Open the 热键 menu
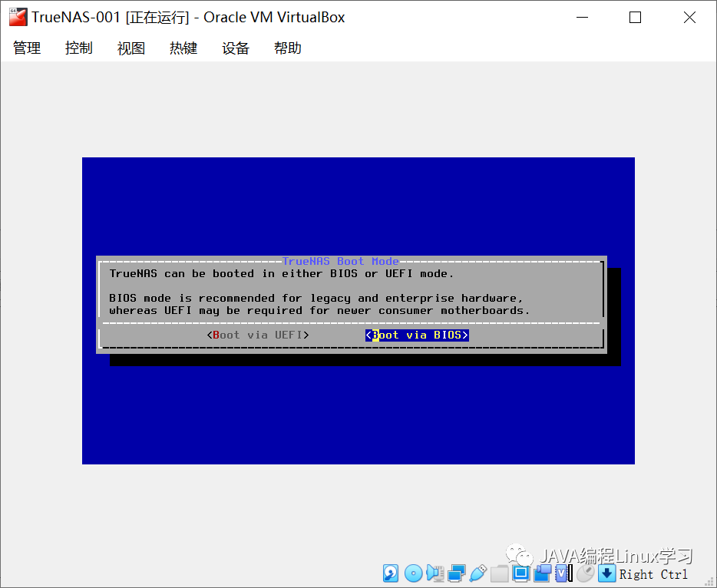Viewport: 717px width, 588px height. tap(183, 48)
